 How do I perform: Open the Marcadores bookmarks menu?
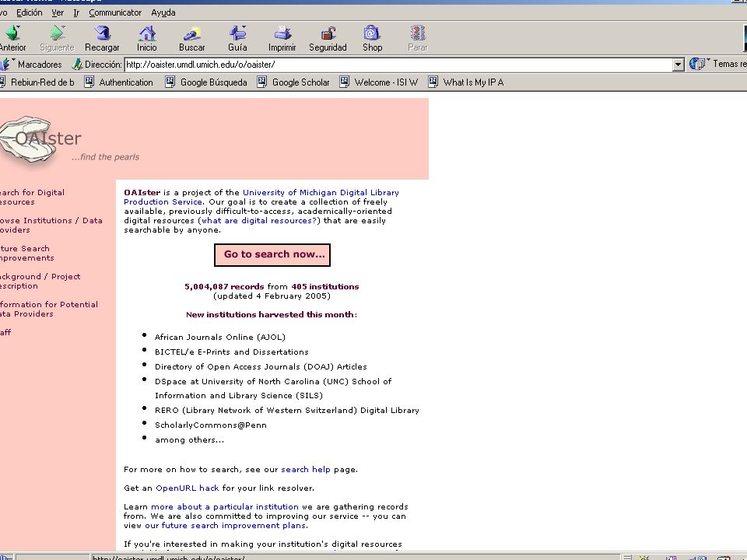(x=33, y=65)
